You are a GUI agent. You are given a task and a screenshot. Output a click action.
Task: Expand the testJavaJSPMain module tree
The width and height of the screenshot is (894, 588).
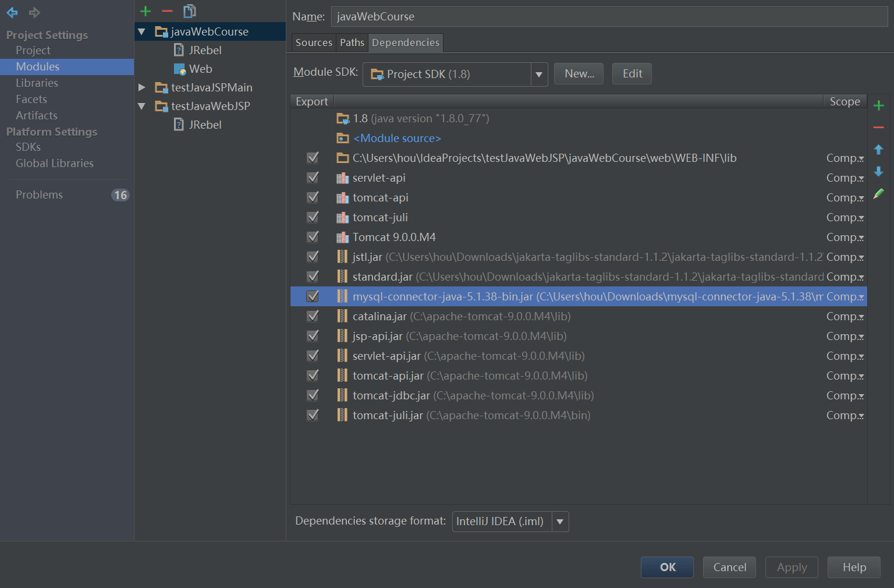pyautogui.click(x=143, y=87)
